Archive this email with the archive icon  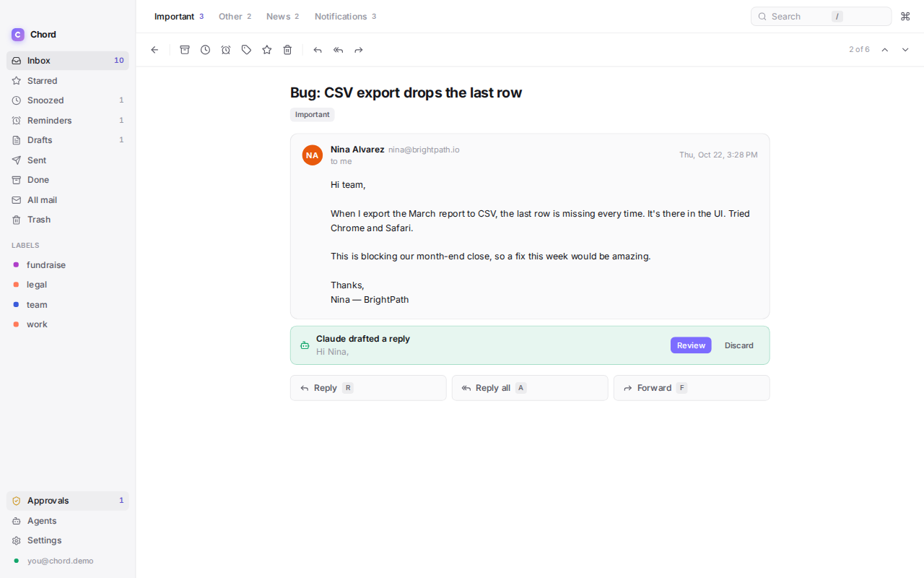(185, 50)
